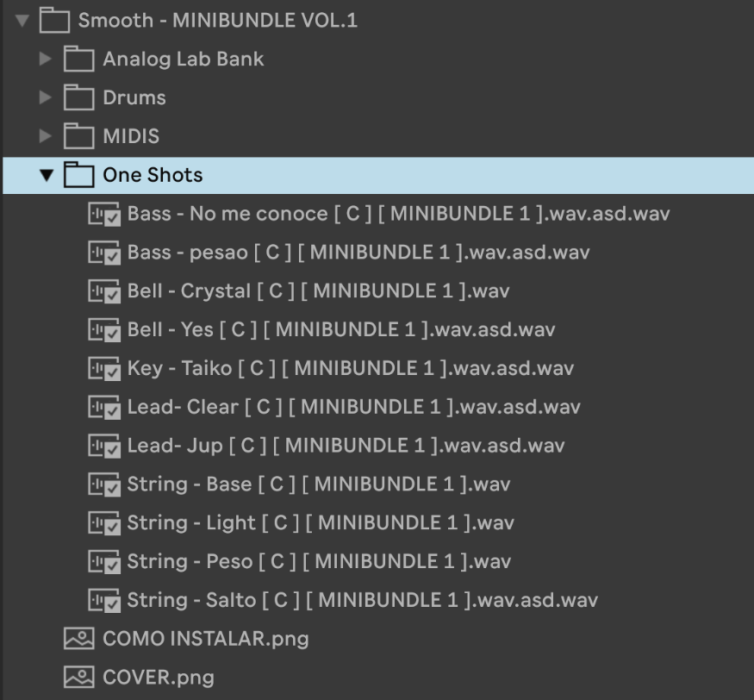Viewport: 754px width, 700px height.
Task: Click audio sample icon for Bell - Crystal
Action: (x=104, y=291)
